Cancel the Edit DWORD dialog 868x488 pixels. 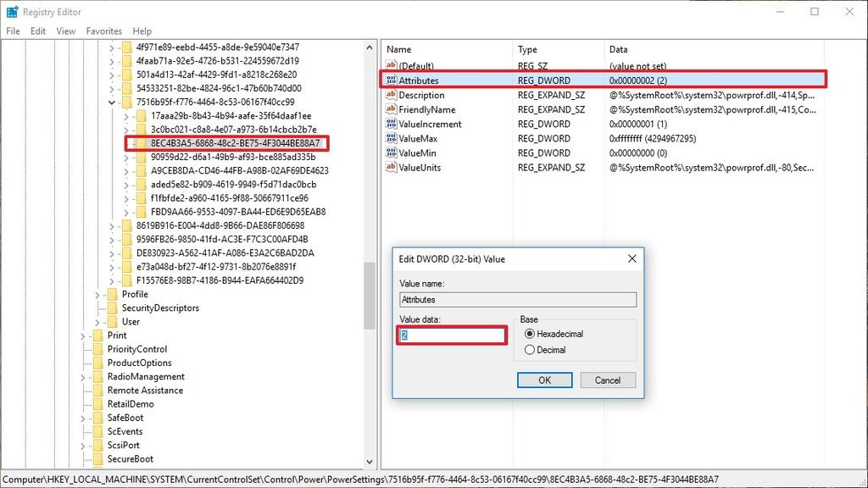click(x=608, y=380)
